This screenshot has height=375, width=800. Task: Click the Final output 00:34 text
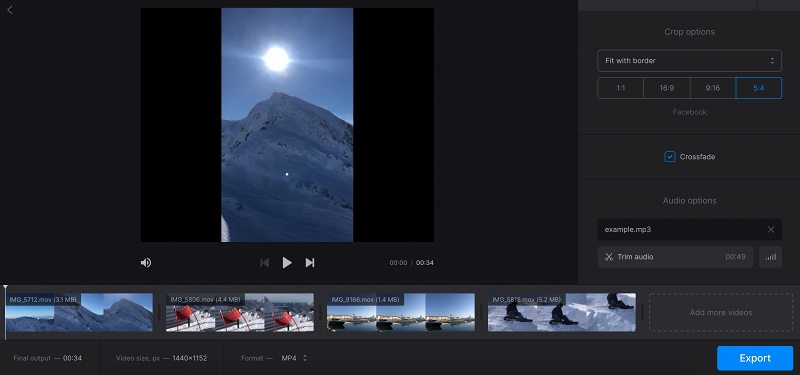[47, 358]
